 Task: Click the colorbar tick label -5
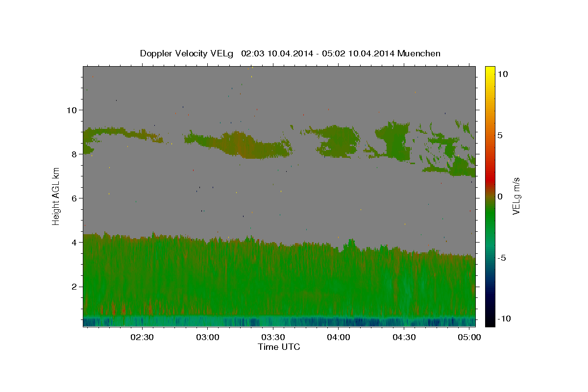pos(502,258)
